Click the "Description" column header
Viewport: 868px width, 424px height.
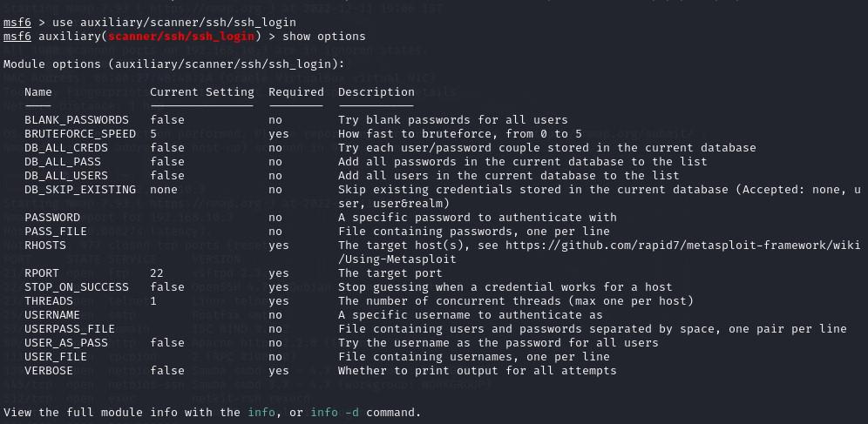point(376,92)
